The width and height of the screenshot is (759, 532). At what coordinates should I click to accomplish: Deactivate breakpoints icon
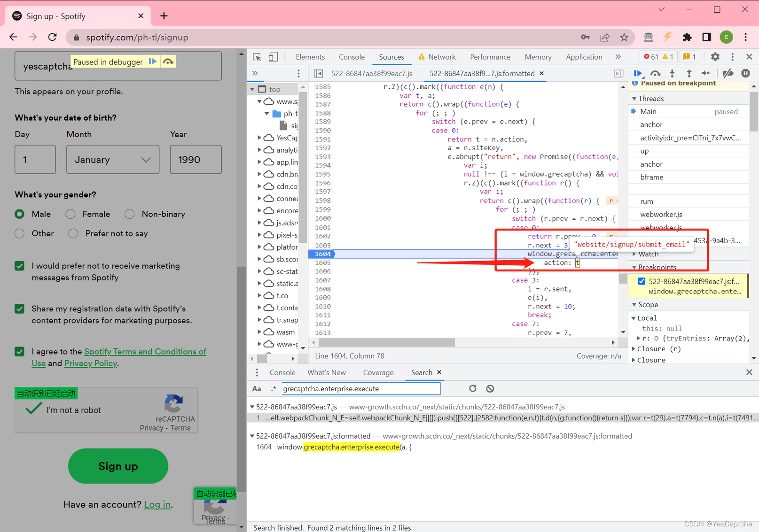728,73
